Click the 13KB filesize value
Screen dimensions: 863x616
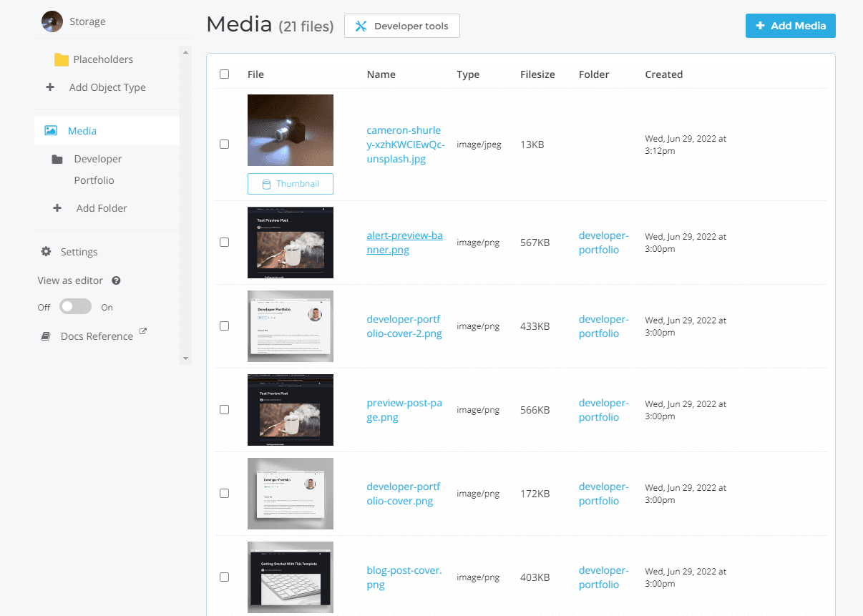point(532,145)
